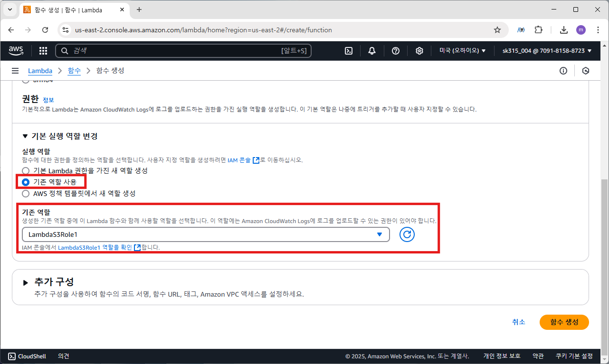Open the 정보 link next to 권한
The width and height of the screenshot is (609, 364).
(48, 100)
